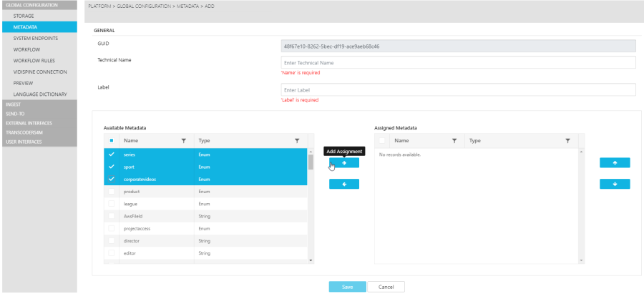Click the Remove Assignment left-arrow button
644x294 pixels.
343,185
